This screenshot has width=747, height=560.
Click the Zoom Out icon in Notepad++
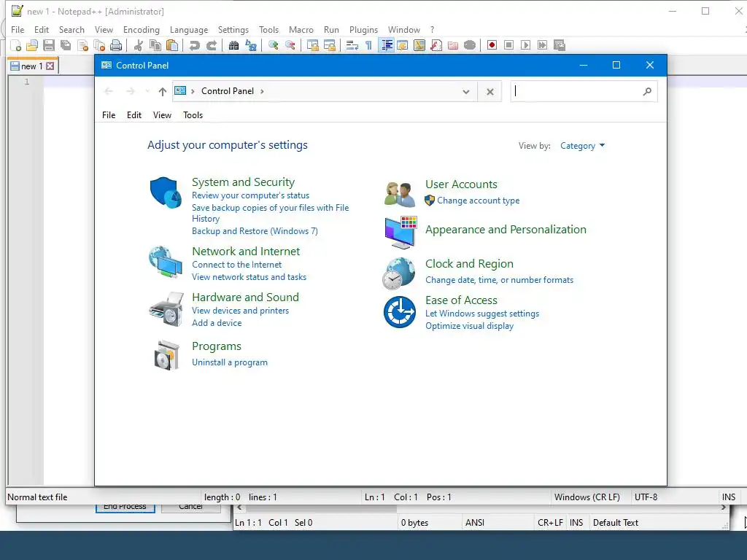(x=290, y=45)
